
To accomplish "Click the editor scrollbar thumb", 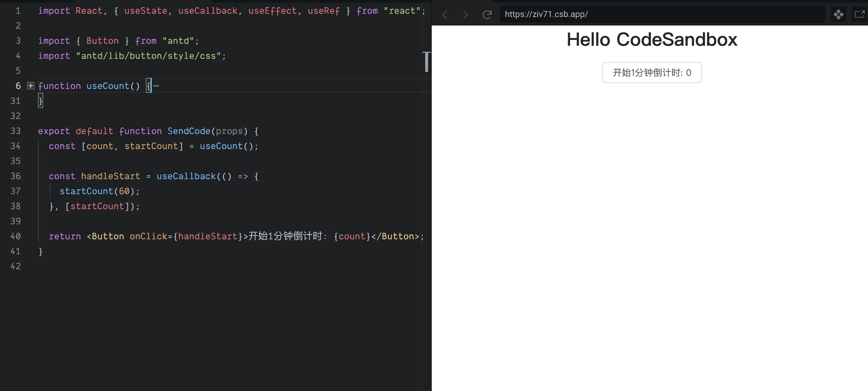I will point(426,62).
